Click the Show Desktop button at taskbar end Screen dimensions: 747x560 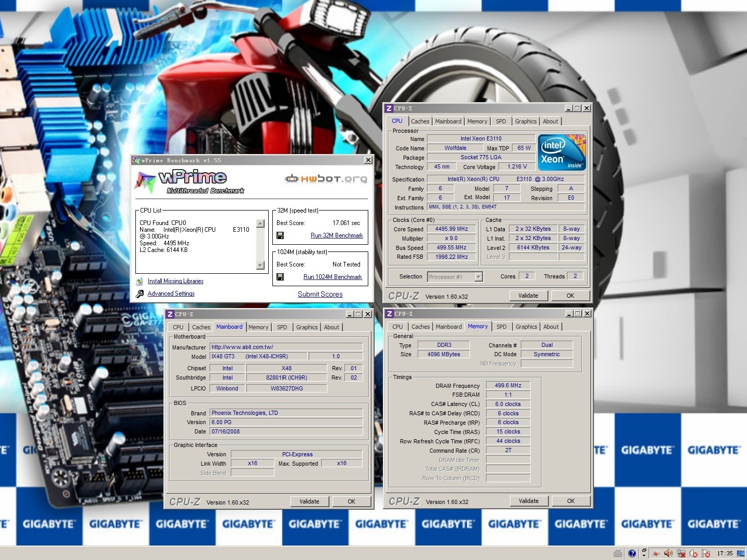tap(741, 553)
